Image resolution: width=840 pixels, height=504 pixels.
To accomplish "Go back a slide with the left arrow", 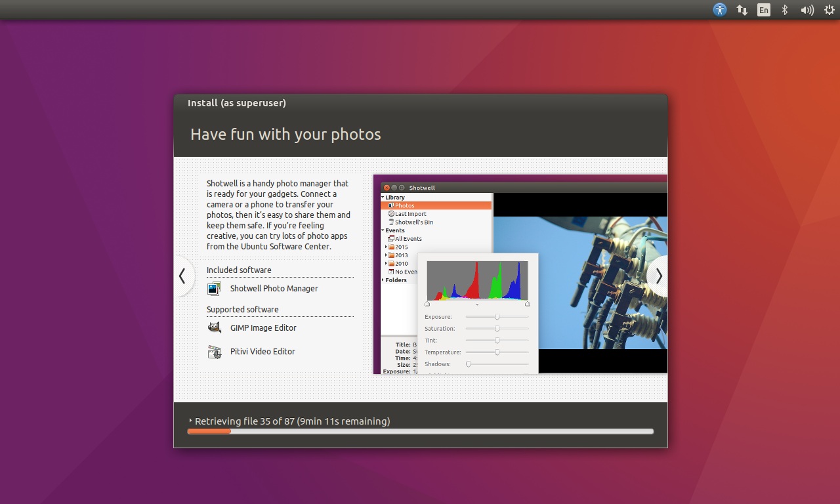I will [183, 276].
